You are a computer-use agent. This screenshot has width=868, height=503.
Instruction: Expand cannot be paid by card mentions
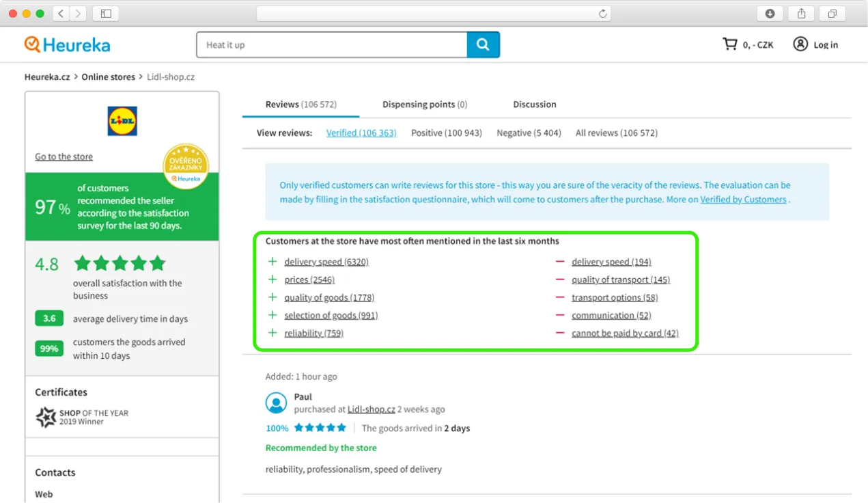click(624, 333)
